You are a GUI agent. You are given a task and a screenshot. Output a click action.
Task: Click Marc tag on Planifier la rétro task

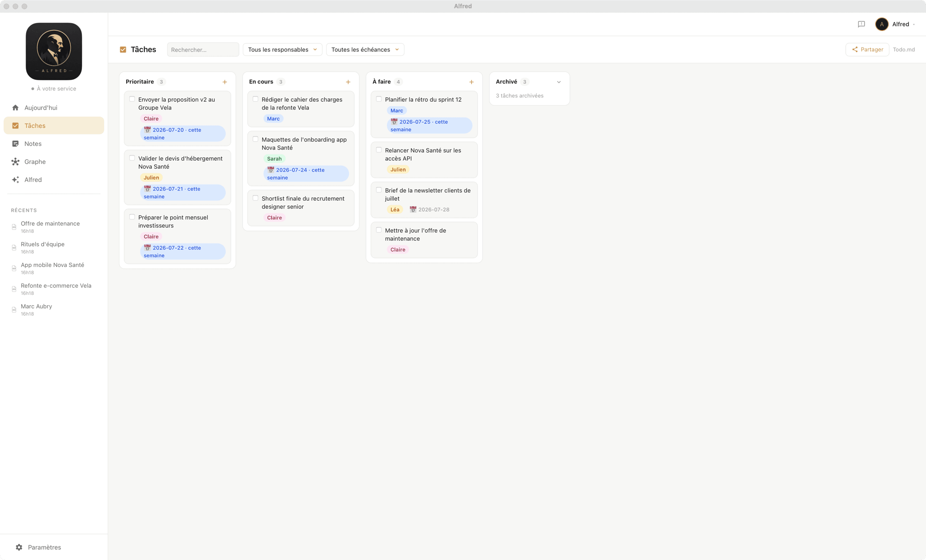[x=396, y=110]
